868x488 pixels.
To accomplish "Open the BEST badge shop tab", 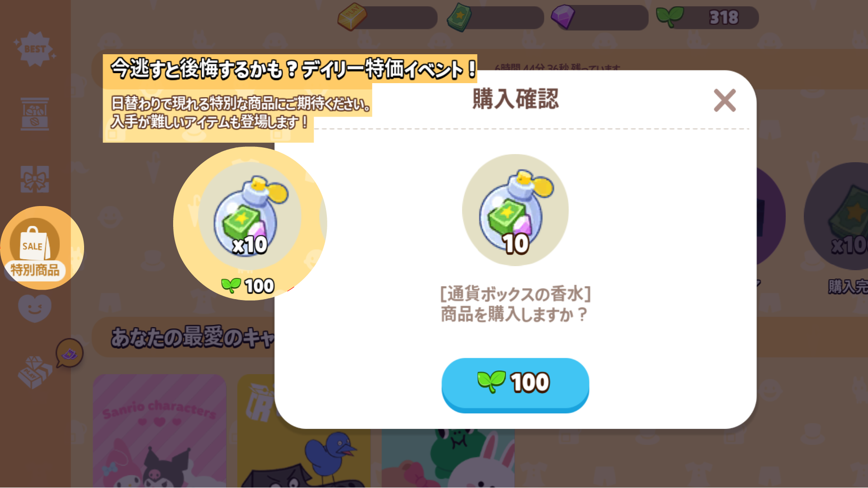I will pos(35,49).
